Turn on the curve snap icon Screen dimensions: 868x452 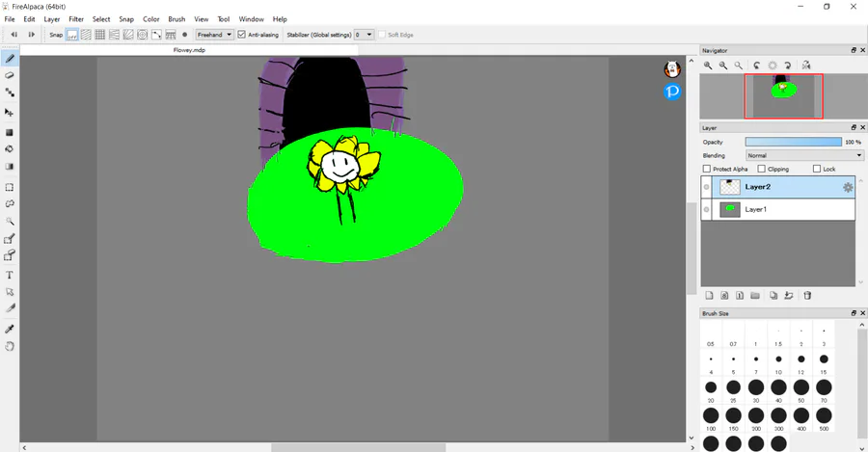coord(156,35)
